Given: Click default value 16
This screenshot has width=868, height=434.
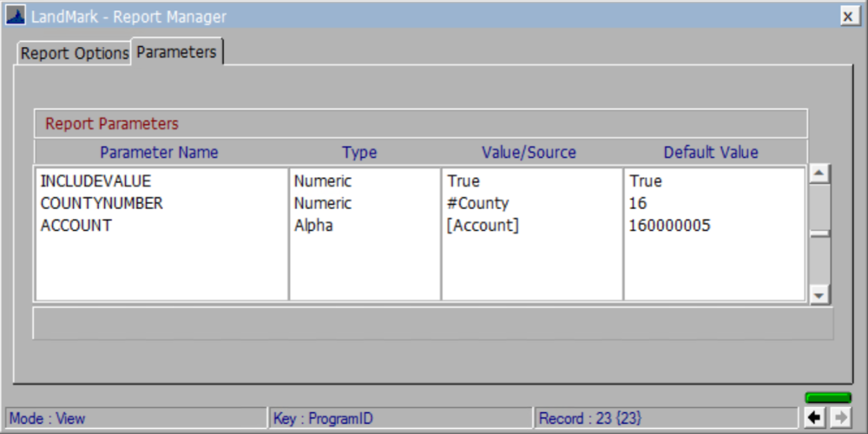Looking at the screenshot, I should tap(638, 204).
